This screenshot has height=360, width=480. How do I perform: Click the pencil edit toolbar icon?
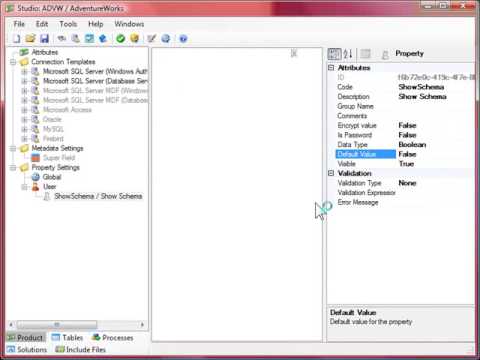[152, 39]
